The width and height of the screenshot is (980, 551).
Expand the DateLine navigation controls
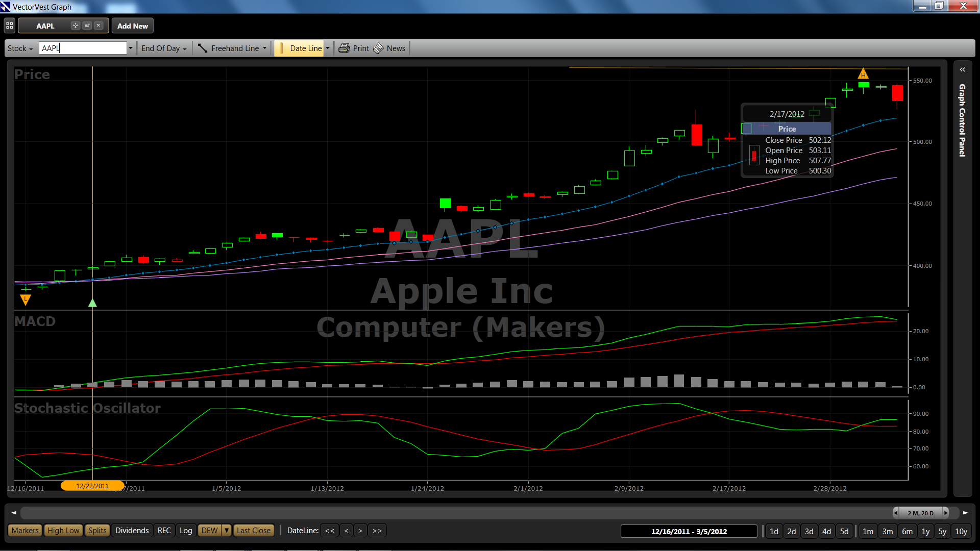376,531
